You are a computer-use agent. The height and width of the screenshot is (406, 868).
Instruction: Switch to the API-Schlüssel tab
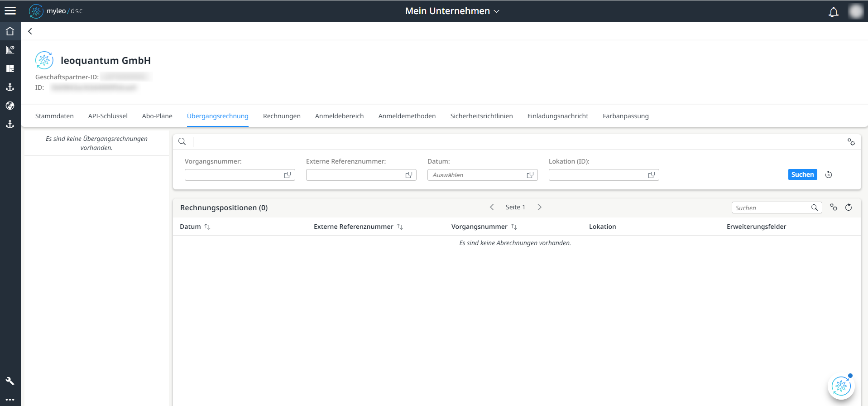coord(108,116)
